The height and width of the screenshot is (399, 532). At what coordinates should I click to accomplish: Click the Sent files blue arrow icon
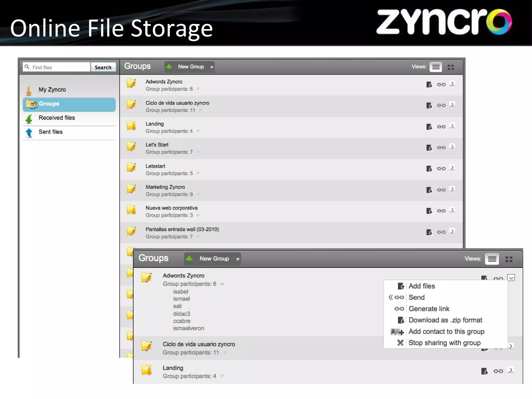[x=29, y=133]
